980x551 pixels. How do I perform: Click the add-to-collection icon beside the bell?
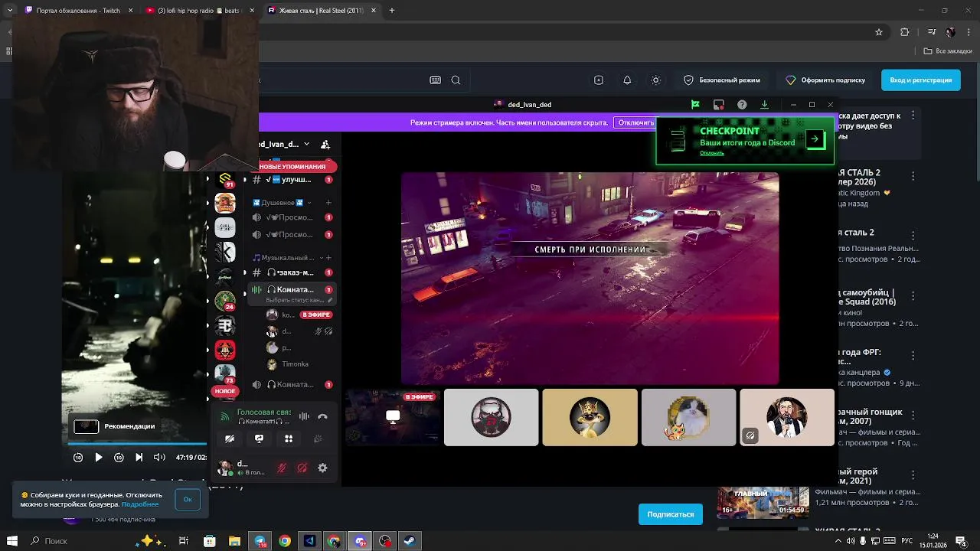(599, 80)
